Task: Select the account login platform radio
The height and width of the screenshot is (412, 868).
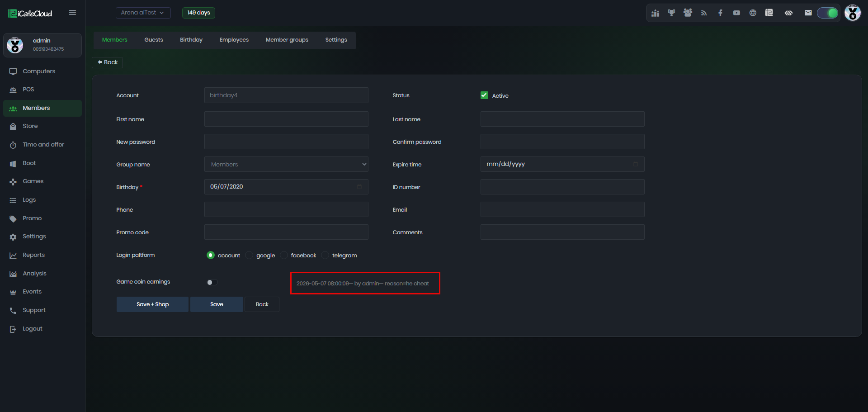Action: coord(210,255)
